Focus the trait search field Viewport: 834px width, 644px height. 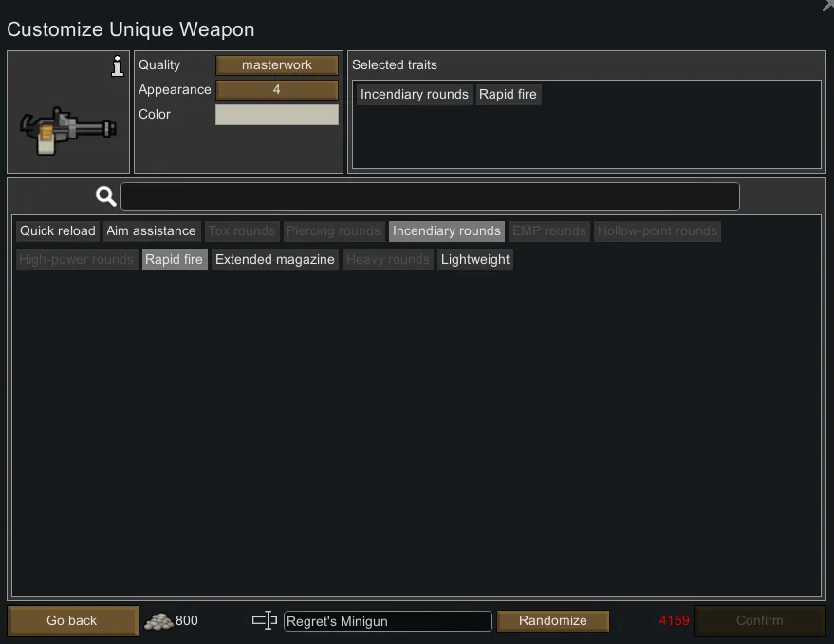pyautogui.click(x=430, y=196)
